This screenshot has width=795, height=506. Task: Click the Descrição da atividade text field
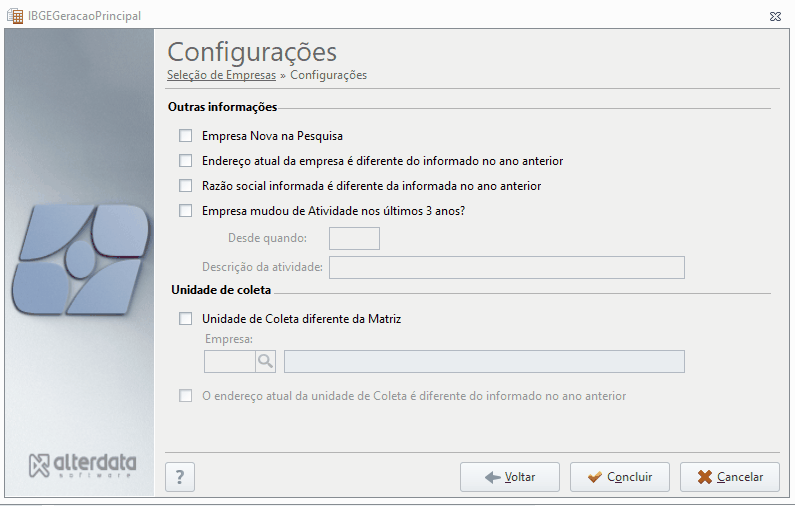click(x=507, y=268)
